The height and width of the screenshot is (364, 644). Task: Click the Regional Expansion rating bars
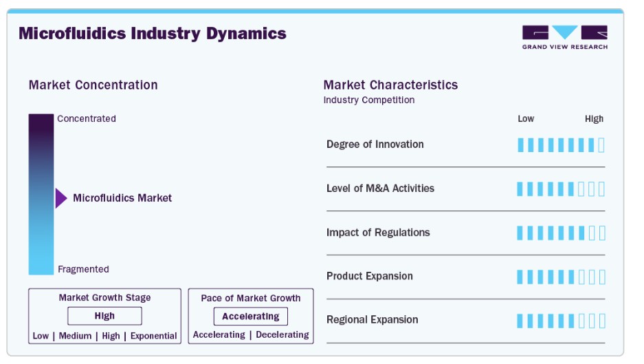point(561,321)
